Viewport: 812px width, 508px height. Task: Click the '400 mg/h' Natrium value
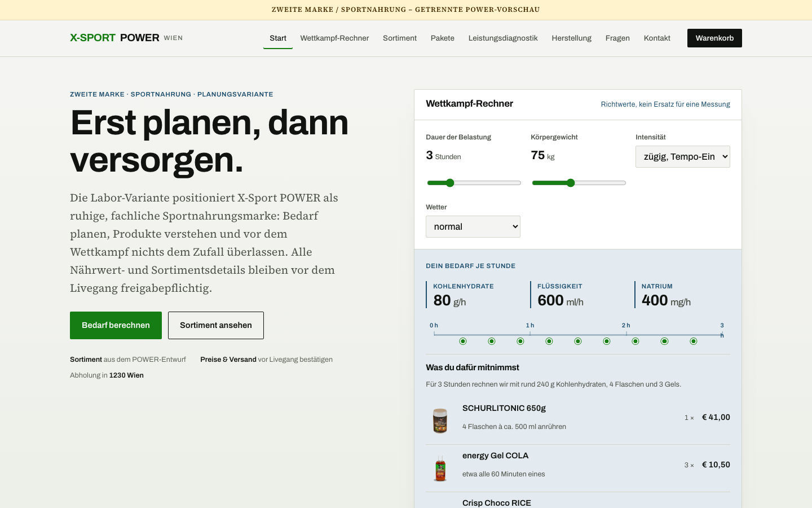(667, 300)
